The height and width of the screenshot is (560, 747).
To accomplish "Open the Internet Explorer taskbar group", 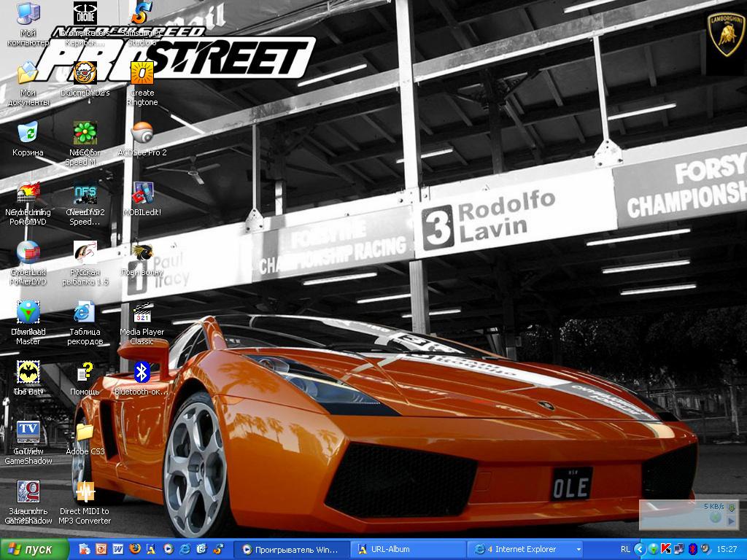I will click(x=526, y=550).
